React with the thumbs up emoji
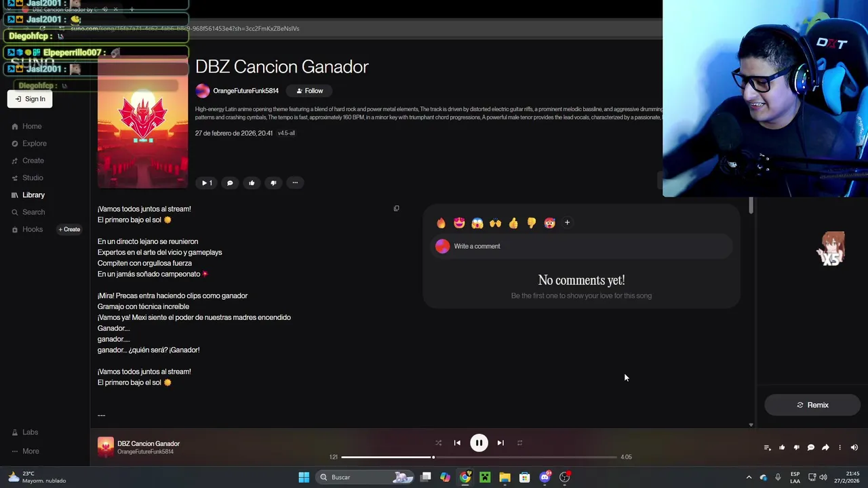868x488 pixels. (x=513, y=223)
